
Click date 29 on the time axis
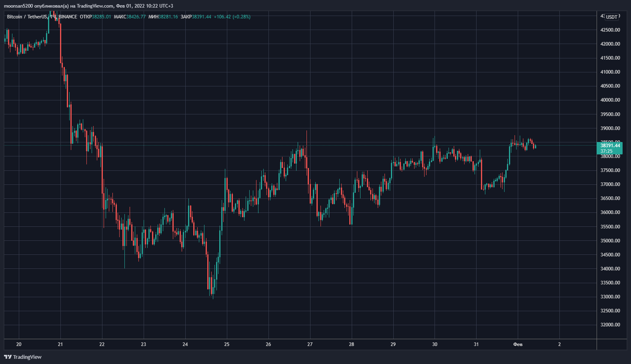tap(393, 344)
